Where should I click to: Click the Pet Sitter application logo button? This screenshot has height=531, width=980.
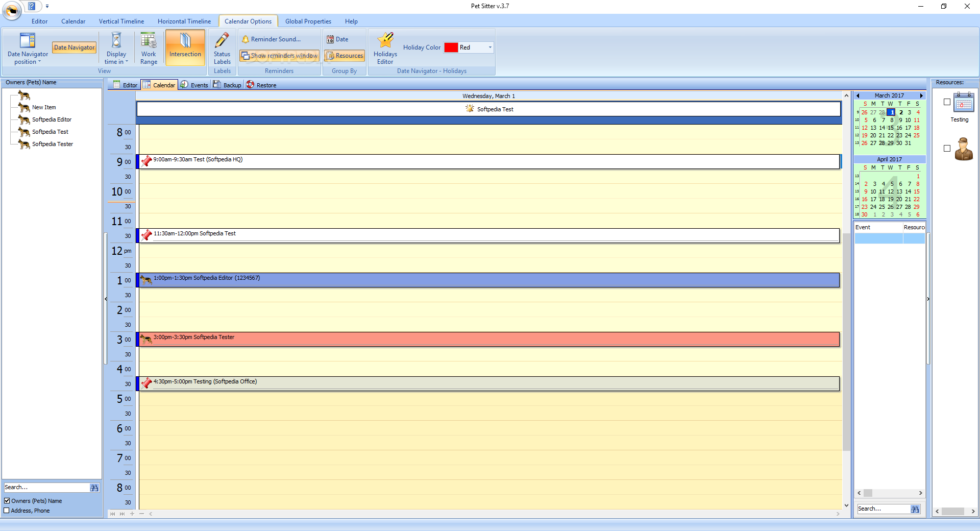pos(11,10)
